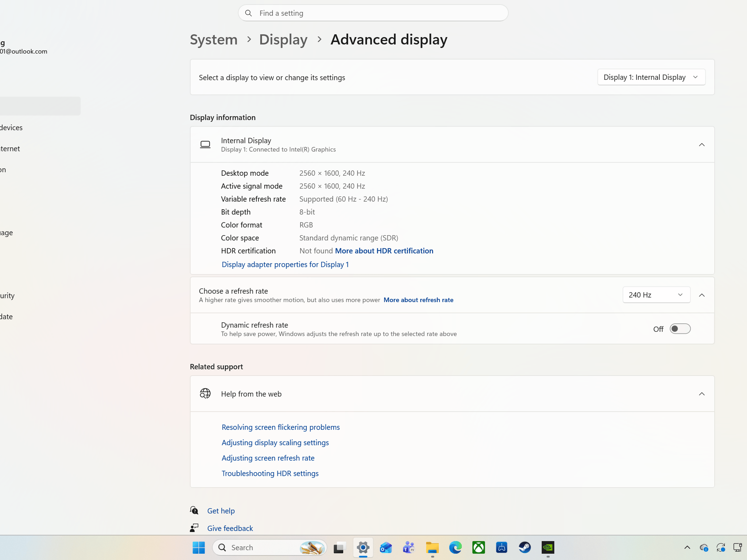
Task: Click the Settings gear taskbar icon
Action: tap(363, 547)
